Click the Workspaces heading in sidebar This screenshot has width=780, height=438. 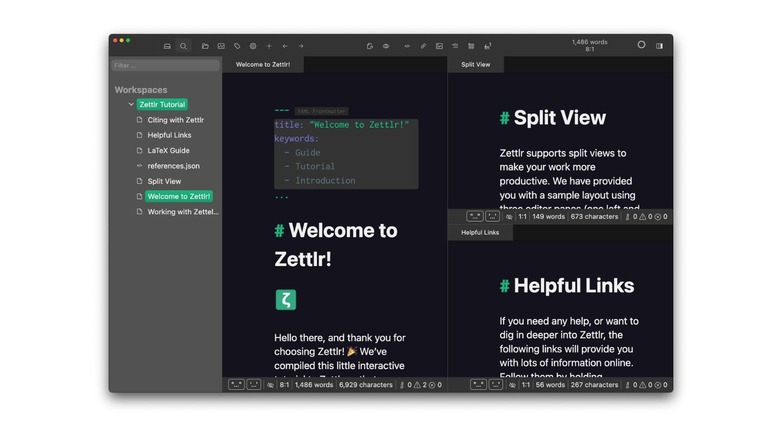coord(141,90)
